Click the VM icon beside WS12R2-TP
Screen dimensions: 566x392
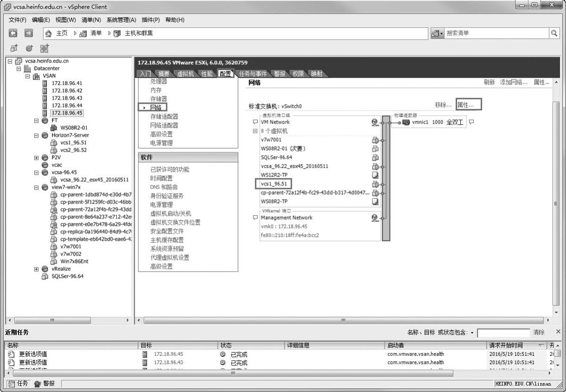(x=375, y=175)
